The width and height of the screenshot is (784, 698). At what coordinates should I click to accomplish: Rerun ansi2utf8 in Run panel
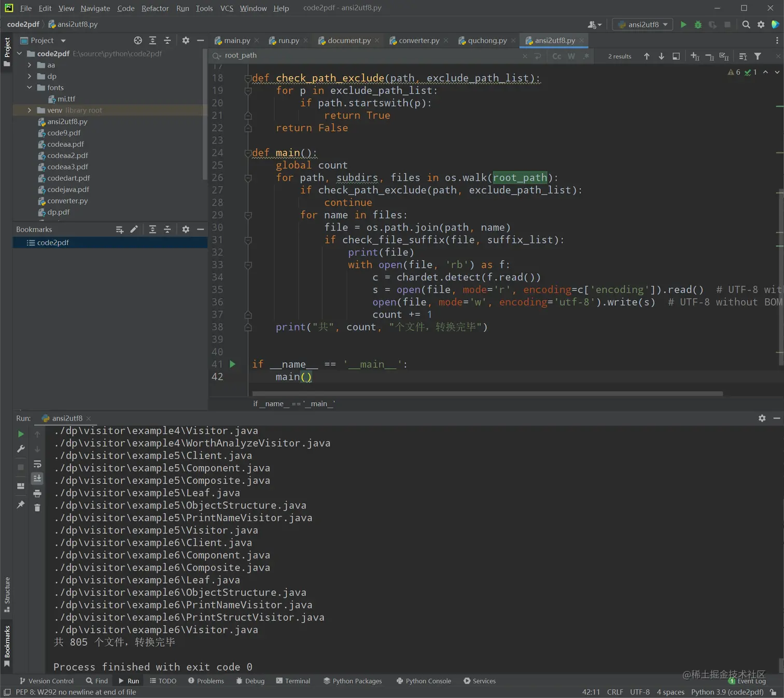[x=21, y=434]
